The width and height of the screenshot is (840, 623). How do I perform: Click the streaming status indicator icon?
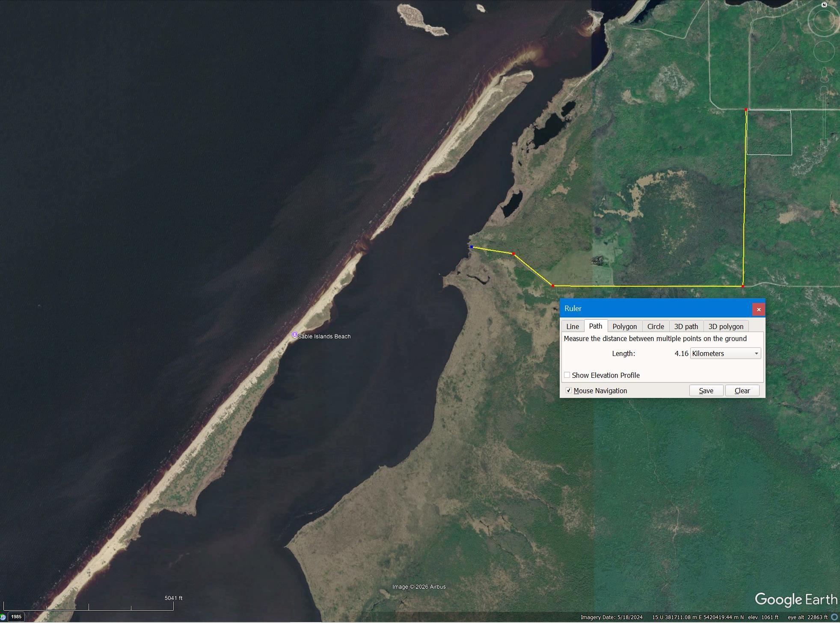coord(834,617)
